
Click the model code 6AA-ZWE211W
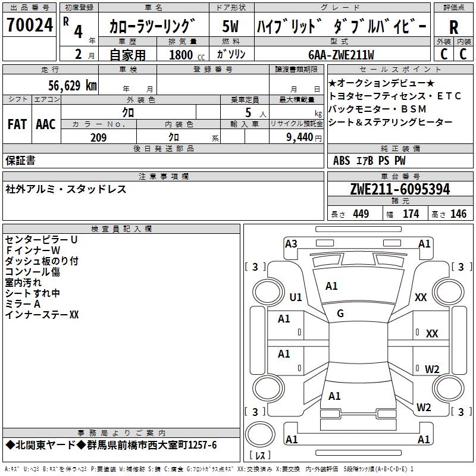[341, 55]
